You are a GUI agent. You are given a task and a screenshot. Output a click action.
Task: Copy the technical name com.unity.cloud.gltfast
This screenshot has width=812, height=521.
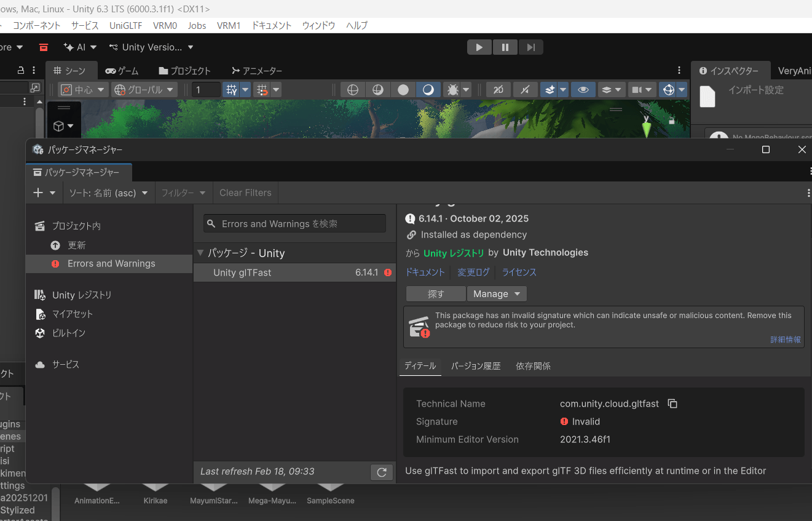click(672, 404)
